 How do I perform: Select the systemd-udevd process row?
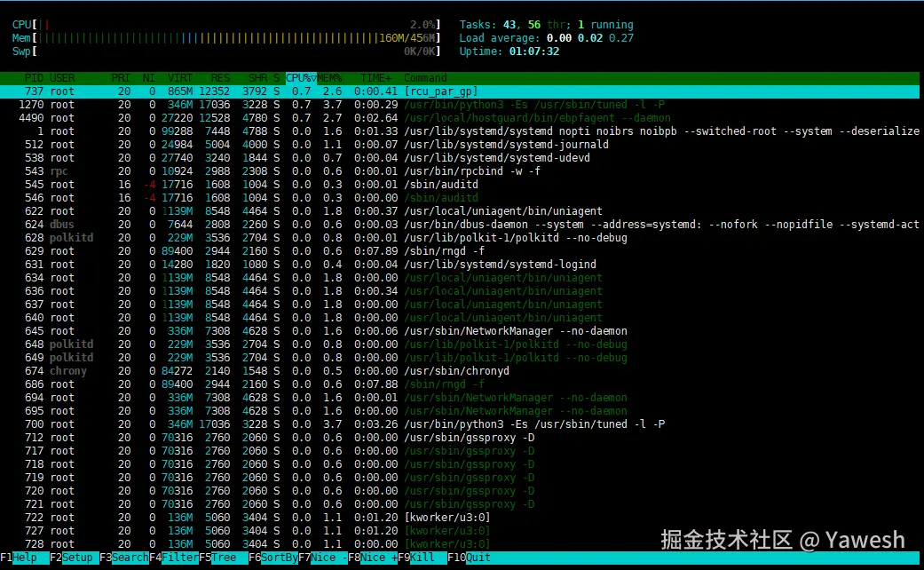point(460,158)
